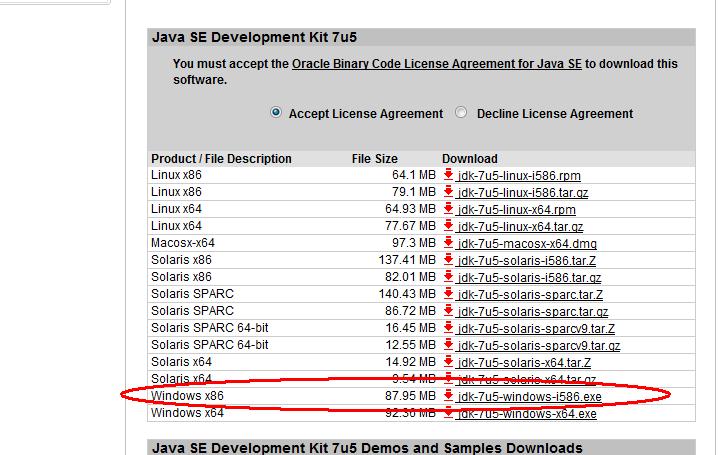Click Demos and Samples Downloads heading
Screen dimensions: 720x455
367,448
